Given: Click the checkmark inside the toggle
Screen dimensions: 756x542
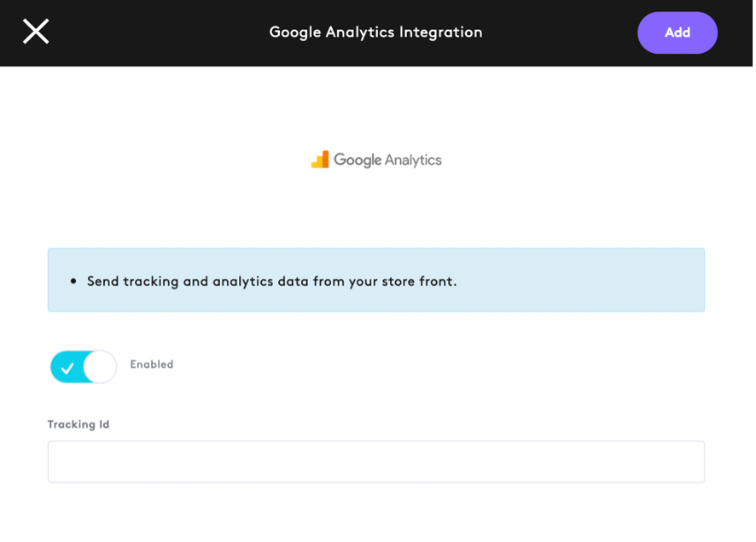Looking at the screenshot, I should click(x=67, y=368).
